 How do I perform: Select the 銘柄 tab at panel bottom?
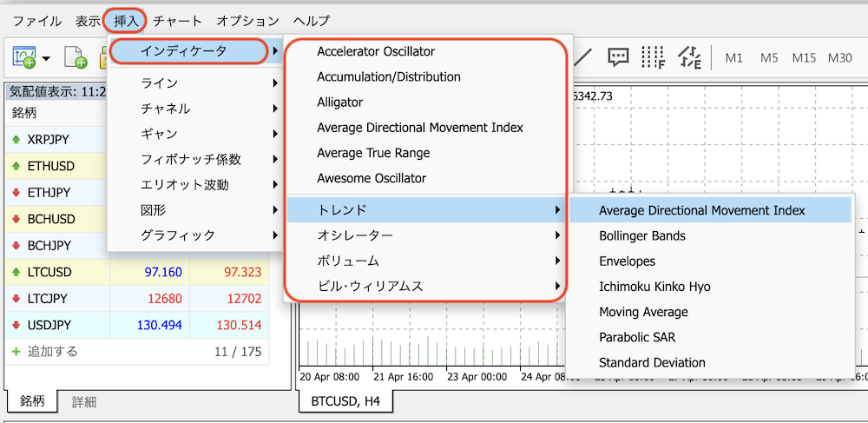32,401
